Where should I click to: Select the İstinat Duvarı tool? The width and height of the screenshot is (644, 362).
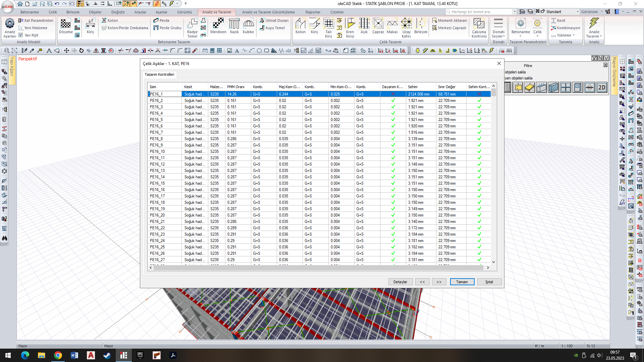pos(274,20)
